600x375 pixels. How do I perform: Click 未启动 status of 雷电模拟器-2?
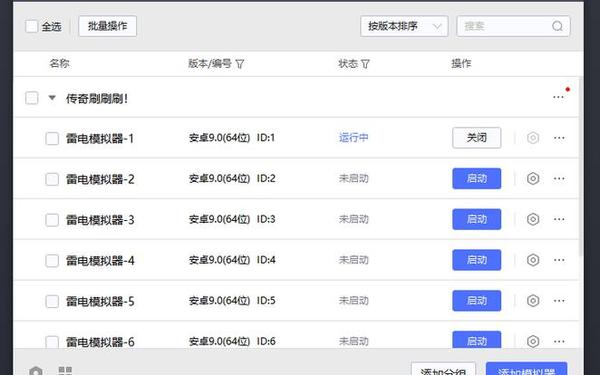[354, 178]
